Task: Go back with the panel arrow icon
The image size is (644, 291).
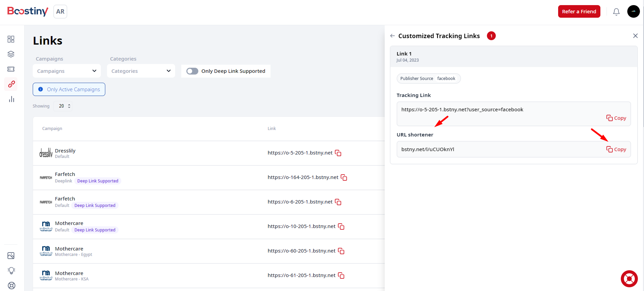Action: pyautogui.click(x=393, y=36)
